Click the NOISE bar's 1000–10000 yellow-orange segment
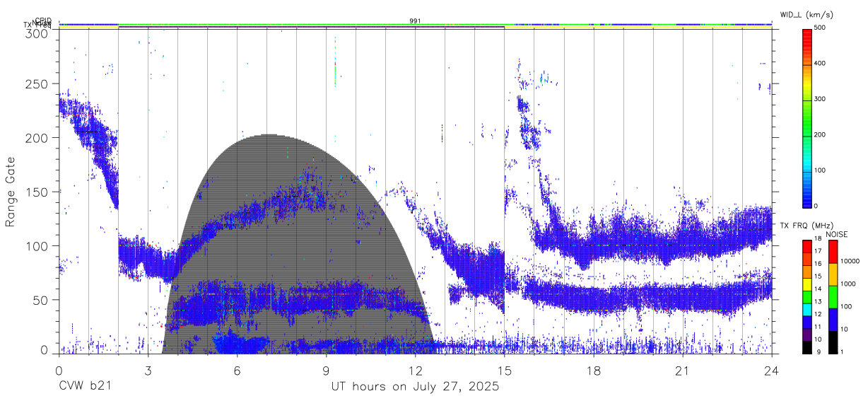Viewport: 868px width, 401px height. pyautogui.click(x=833, y=274)
